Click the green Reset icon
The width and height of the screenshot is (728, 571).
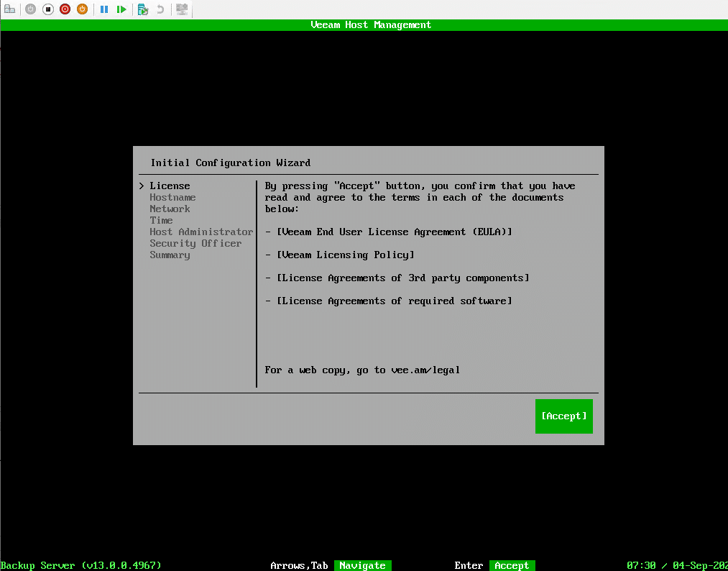pyautogui.click(x=121, y=9)
